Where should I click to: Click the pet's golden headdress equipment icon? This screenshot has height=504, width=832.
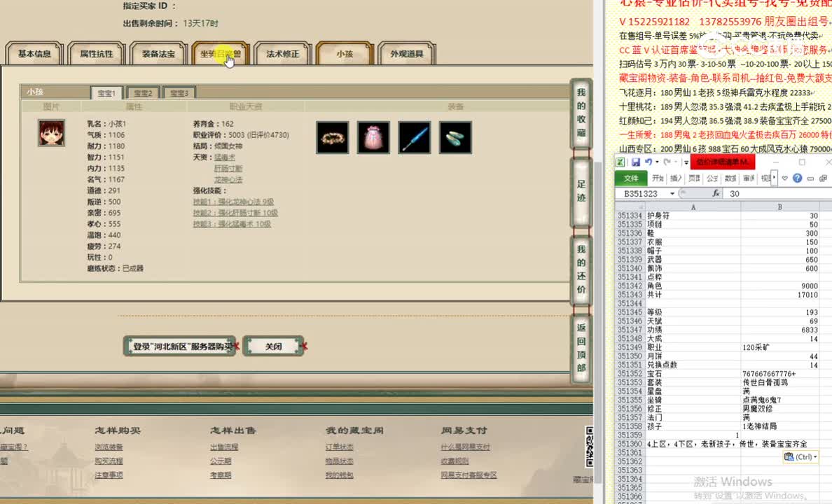click(x=332, y=137)
